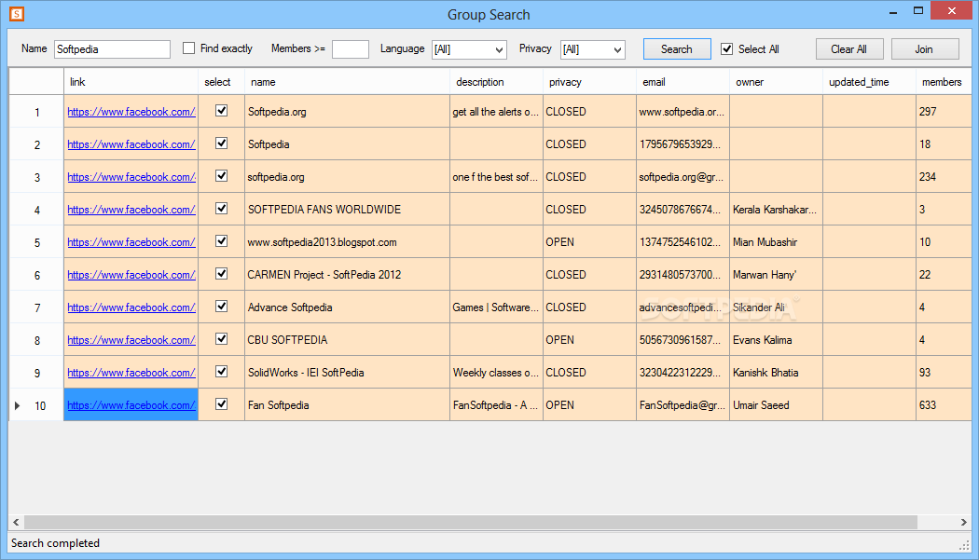Image resolution: width=979 pixels, height=560 pixels.
Task: Click the name cell 'CARMEN Project - SoftPedia 2012'
Action: (347, 275)
